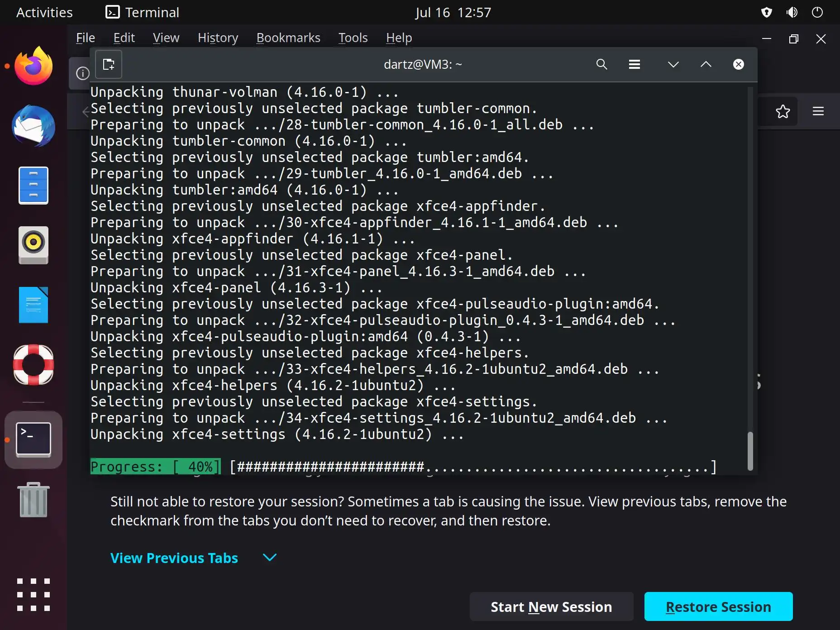This screenshot has width=840, height=630.
Task: Open the clock calendar Jul 16 12:57
Action: pyautogui.click(x=453, y=12)
